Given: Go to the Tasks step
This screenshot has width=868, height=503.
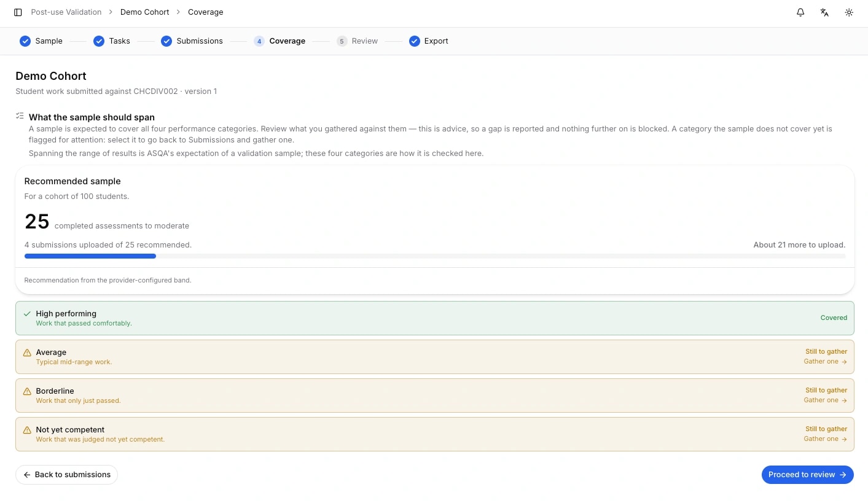Looking at the screenshot, I should coord(112,41).
